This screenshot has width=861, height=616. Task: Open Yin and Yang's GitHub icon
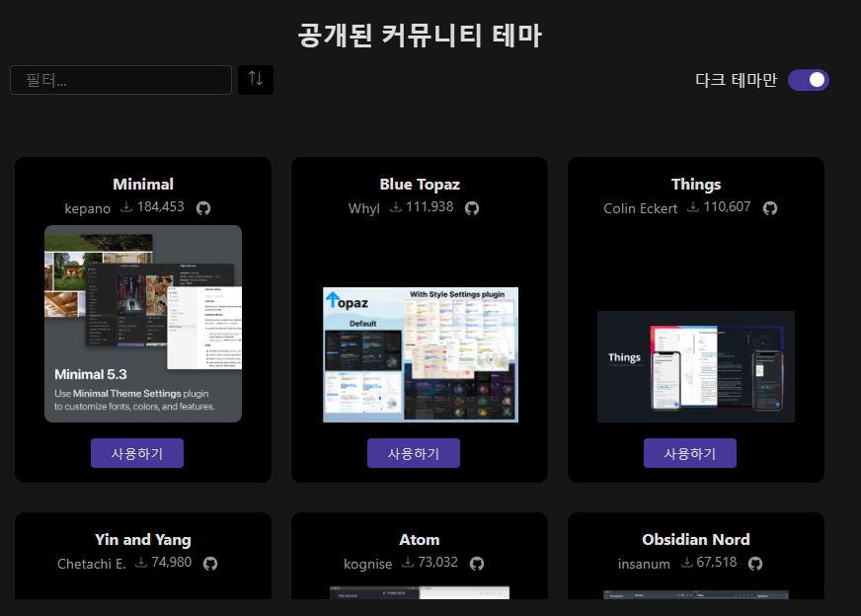pos(210,564)
